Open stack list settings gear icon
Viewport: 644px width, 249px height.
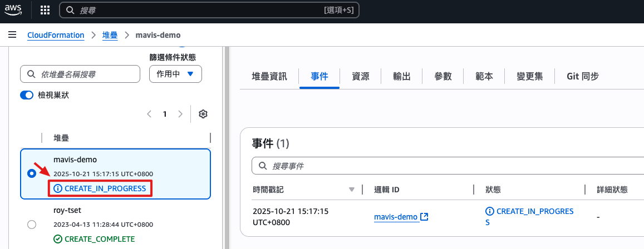point(203,114)
